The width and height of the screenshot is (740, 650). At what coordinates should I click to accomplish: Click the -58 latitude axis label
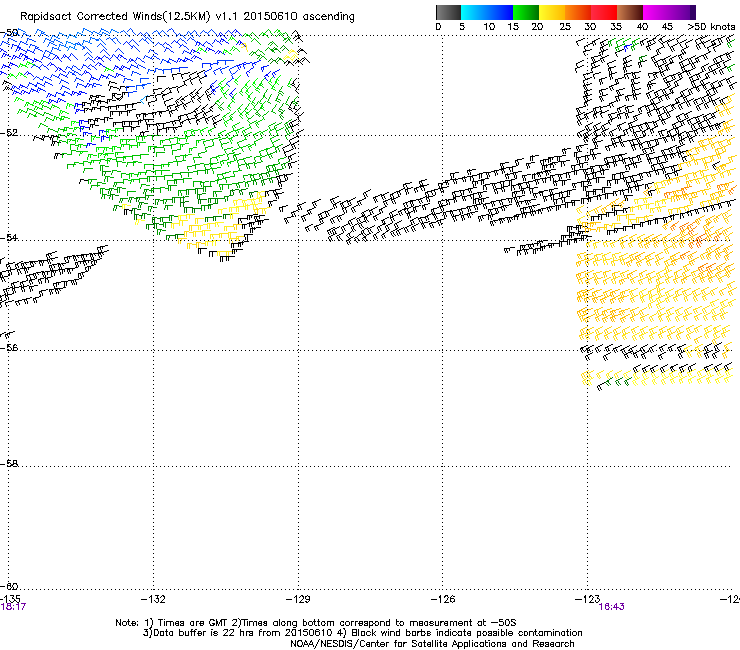click(x=9, y=464)
